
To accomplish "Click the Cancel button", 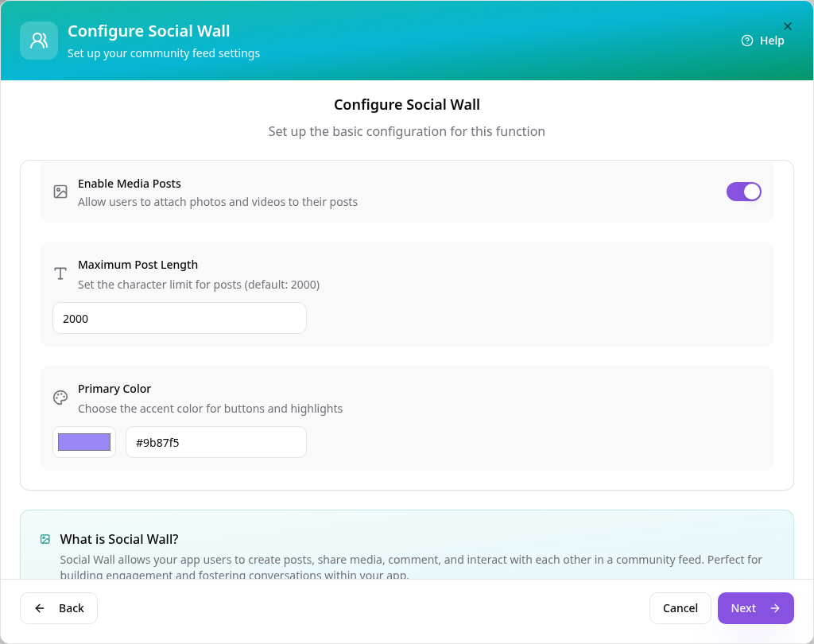I will coord(680,608).
